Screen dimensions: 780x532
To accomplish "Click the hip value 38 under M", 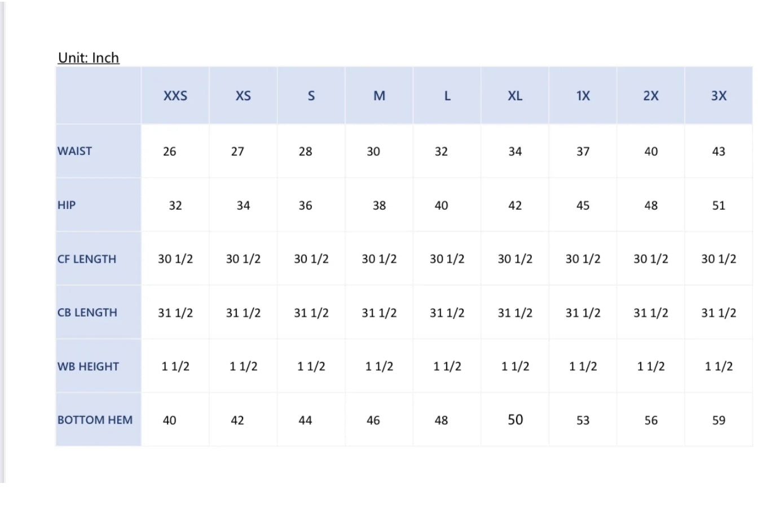I will 379,206.
